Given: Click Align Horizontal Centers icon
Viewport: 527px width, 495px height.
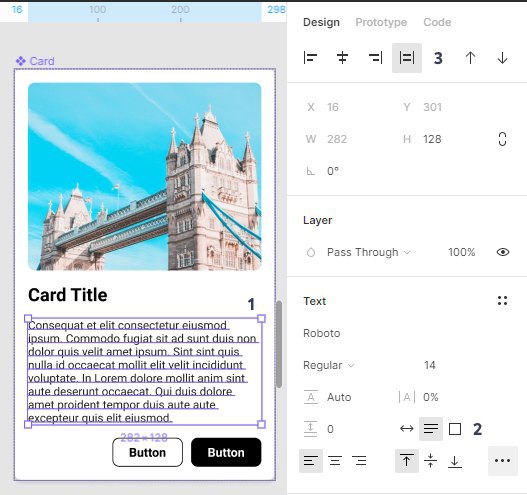Looking at the screenshot, I should tap(342, 58).
